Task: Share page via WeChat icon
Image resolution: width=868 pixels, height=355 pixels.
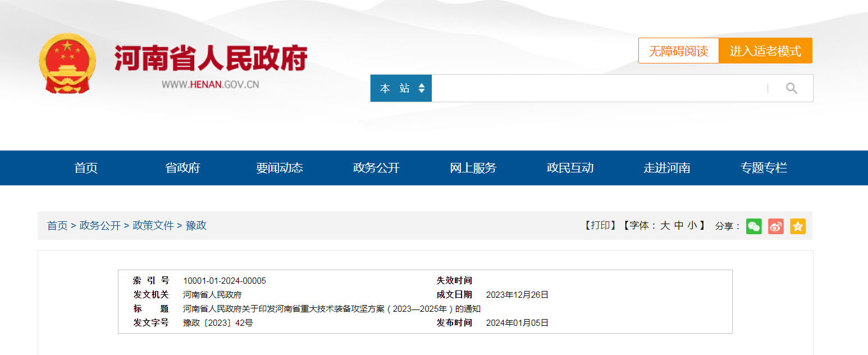Action: 753,226
